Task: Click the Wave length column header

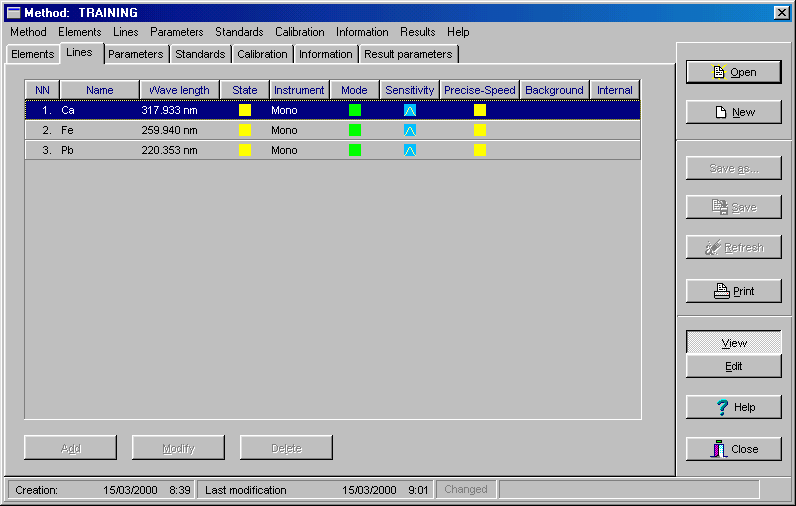Action: [179, 90]
